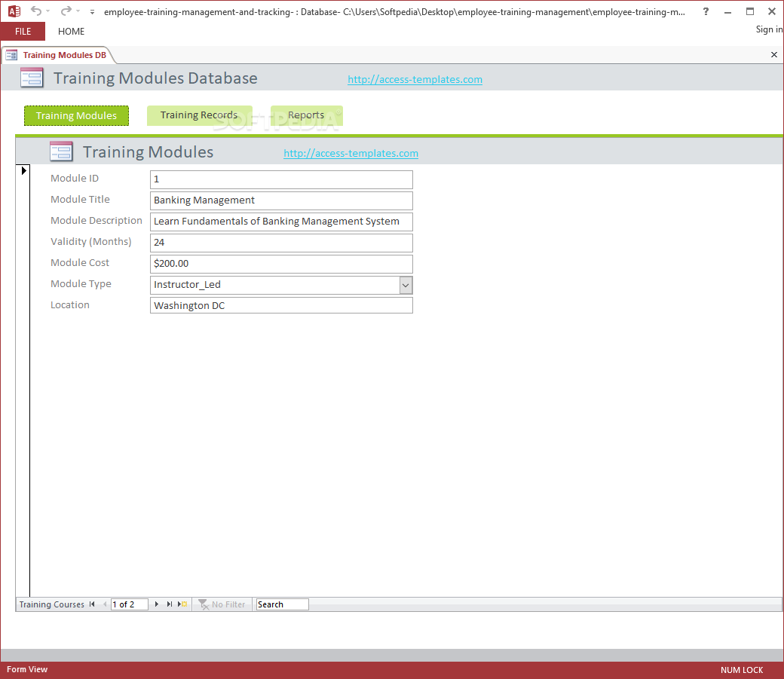Open the Redo history dropdown arrow

78,11
